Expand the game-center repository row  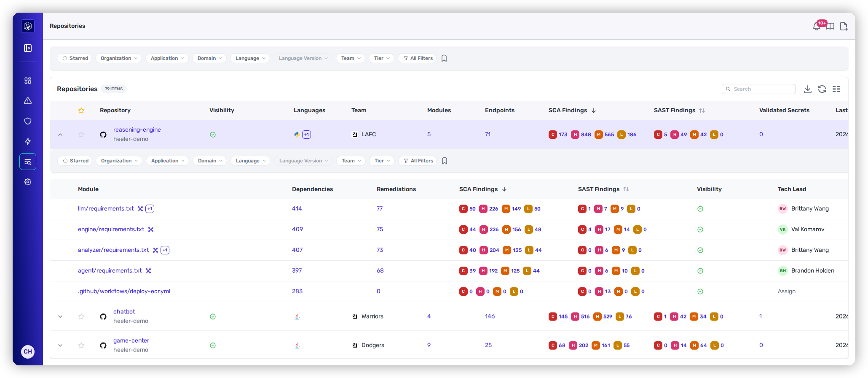(60, 345)
